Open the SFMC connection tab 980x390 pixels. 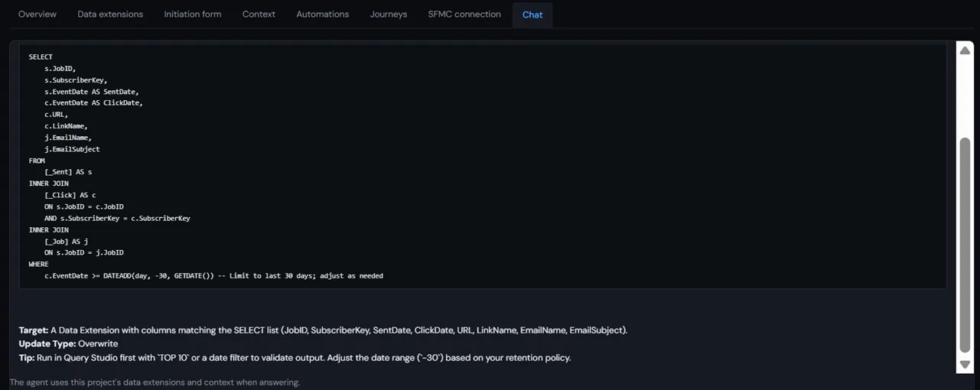coord(464,15)
